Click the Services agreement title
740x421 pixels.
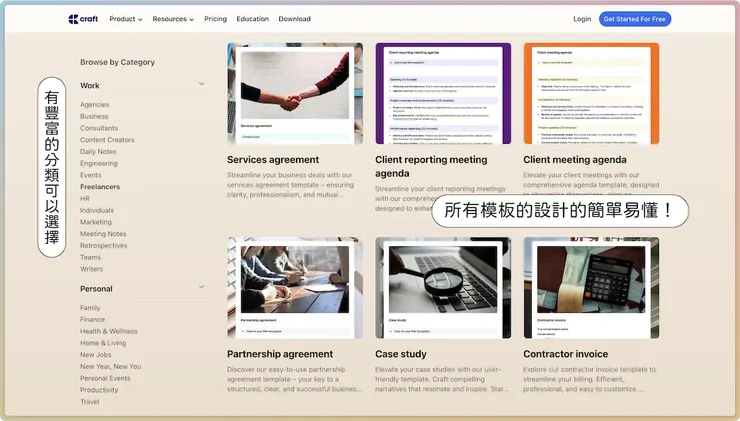(273, 160)
